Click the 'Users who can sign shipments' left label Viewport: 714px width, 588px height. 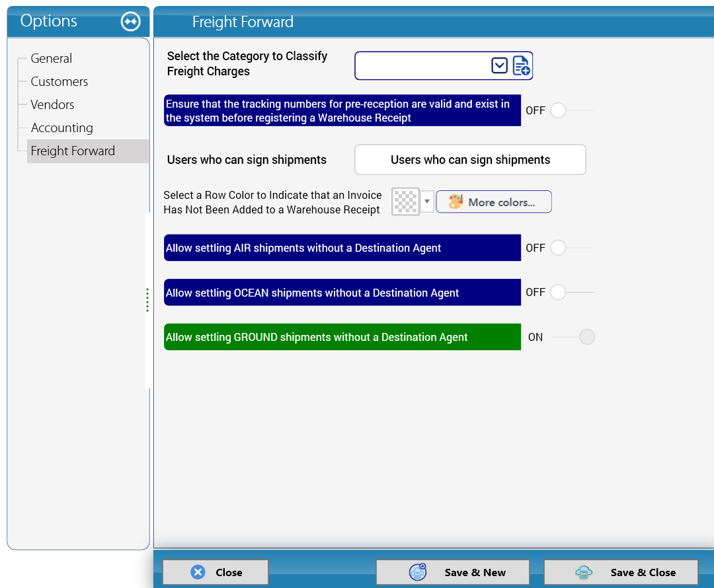coord(247,160)
